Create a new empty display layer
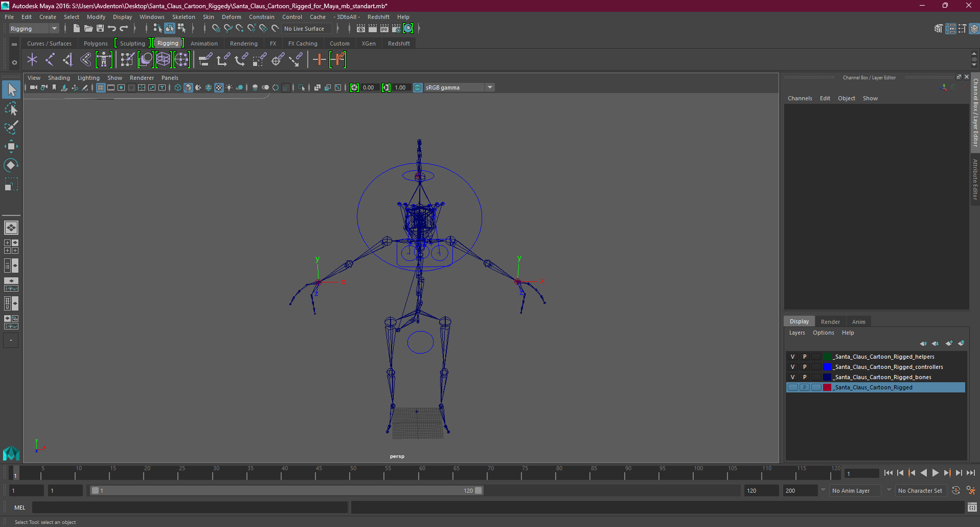 tap(949, 343)
